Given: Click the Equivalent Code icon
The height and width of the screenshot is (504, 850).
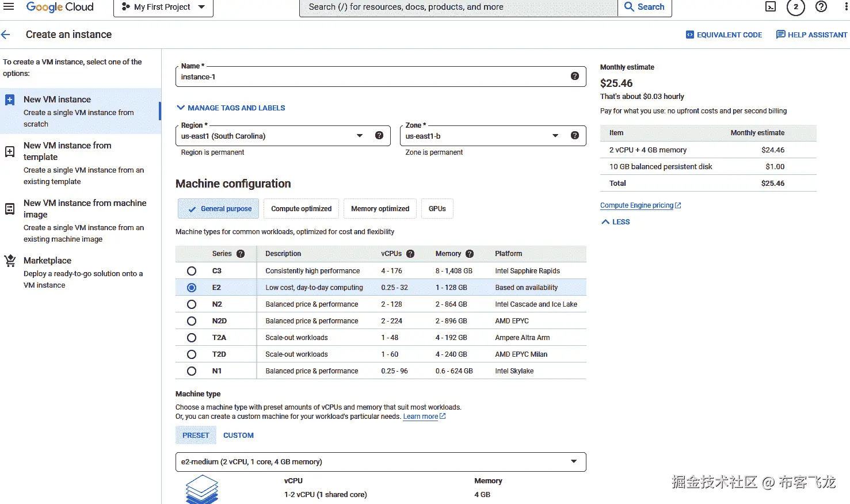Looking at the screenshot, I should pyautogui.click(x=690, y=35).
